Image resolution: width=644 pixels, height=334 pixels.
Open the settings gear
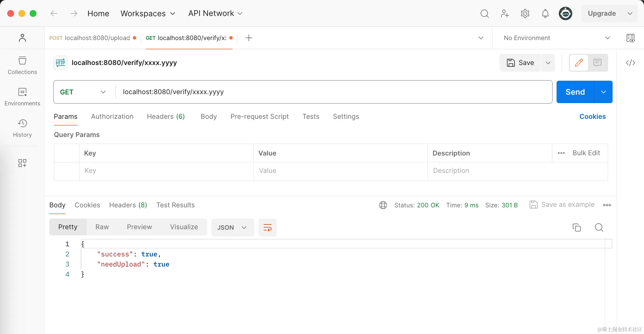(x=525, y=13)
